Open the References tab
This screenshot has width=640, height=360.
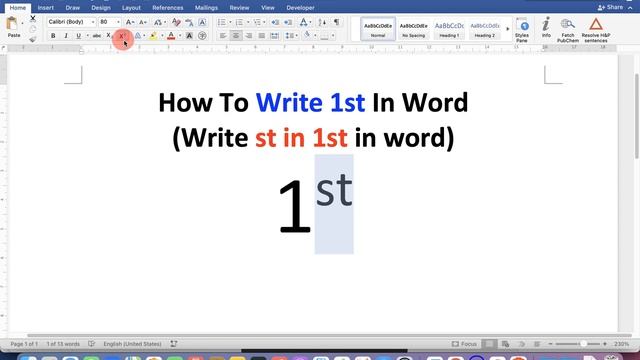(x=168, y=8)
